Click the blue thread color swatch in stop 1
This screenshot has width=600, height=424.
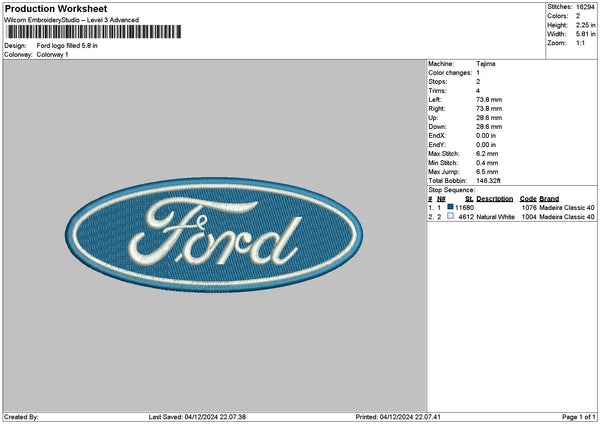click(450, 207)
